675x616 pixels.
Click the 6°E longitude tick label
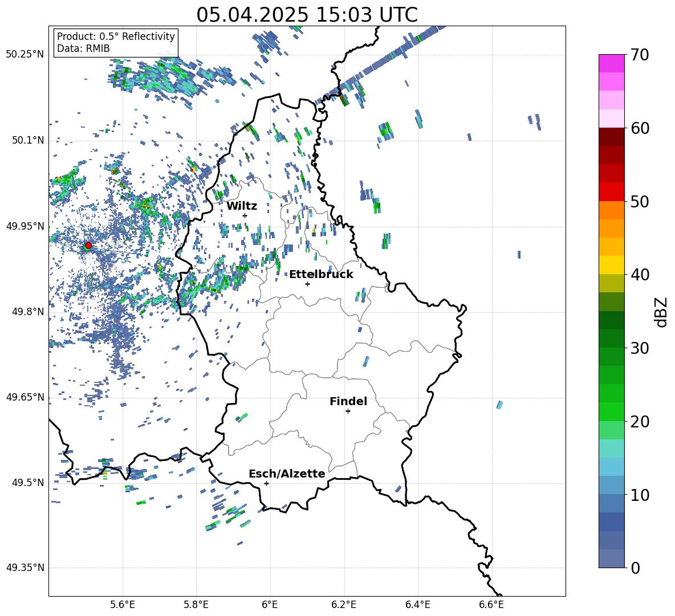[x=270, y=605]
